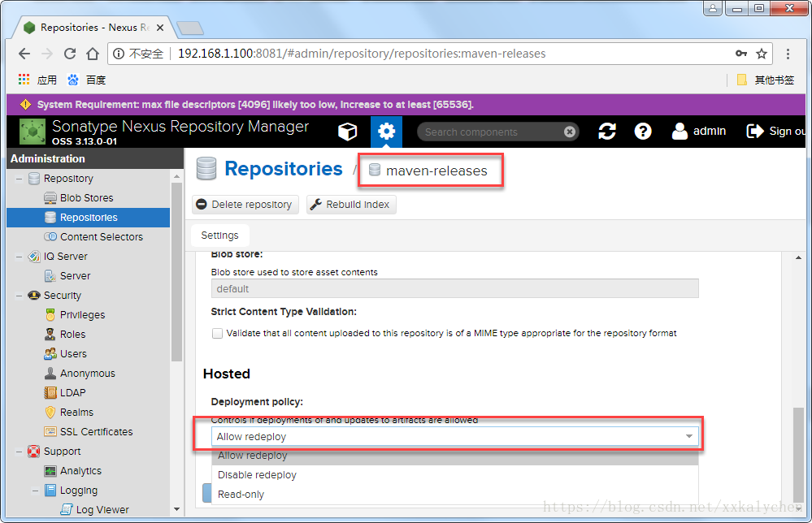Image resolution: width=812 pixels, height=523 pixels.
Task: Click warning icon in system requirement banner
Action: click(25, 105)
